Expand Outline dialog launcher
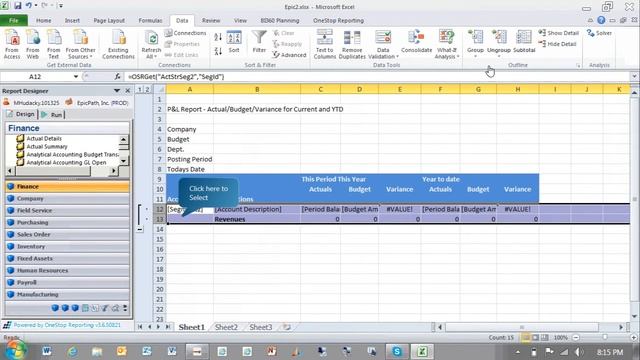640x360 pixels. (578, 65)
